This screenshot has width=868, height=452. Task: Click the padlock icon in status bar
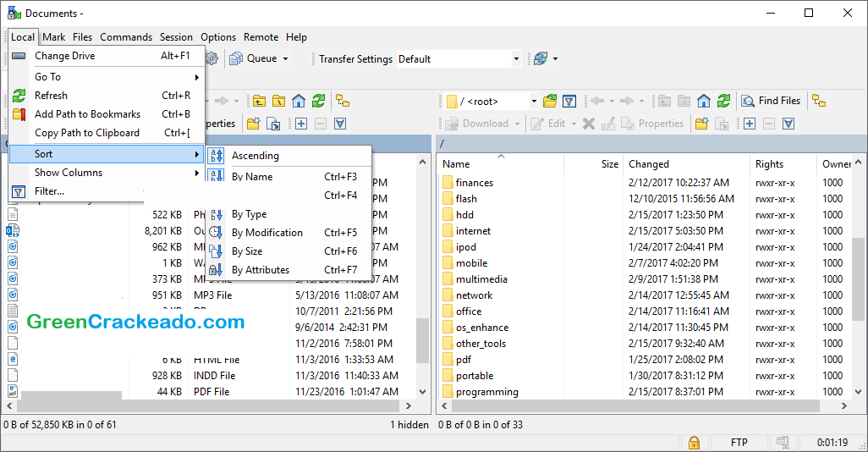click(694, 442)
